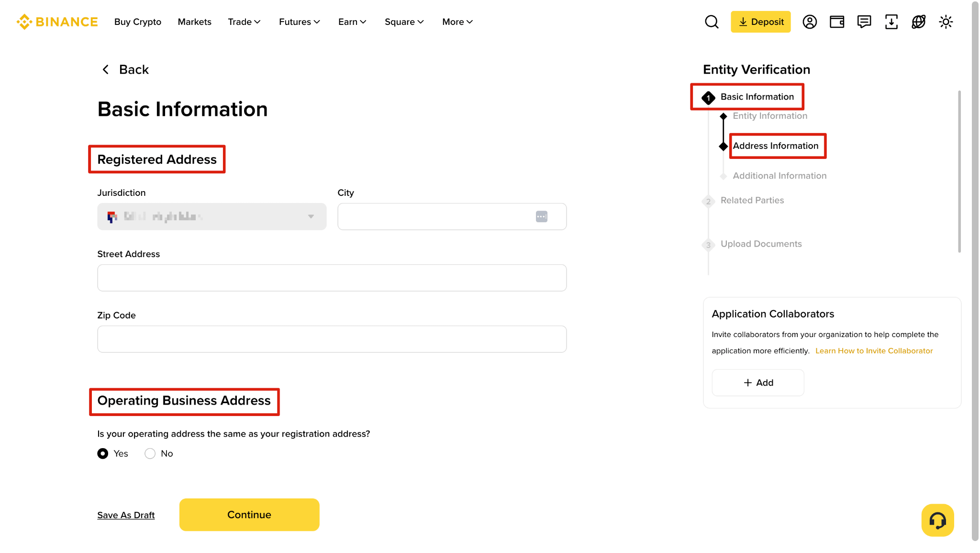980x553 pixels.
Task: Open Buy Crypto in navigation
Action: (138, 22)
